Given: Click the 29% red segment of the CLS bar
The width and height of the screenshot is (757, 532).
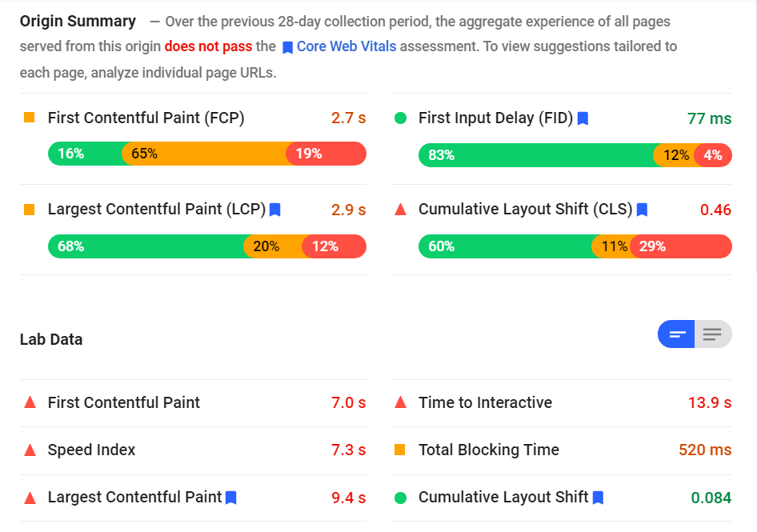Looking at the screenshot, I should point(681,246).
